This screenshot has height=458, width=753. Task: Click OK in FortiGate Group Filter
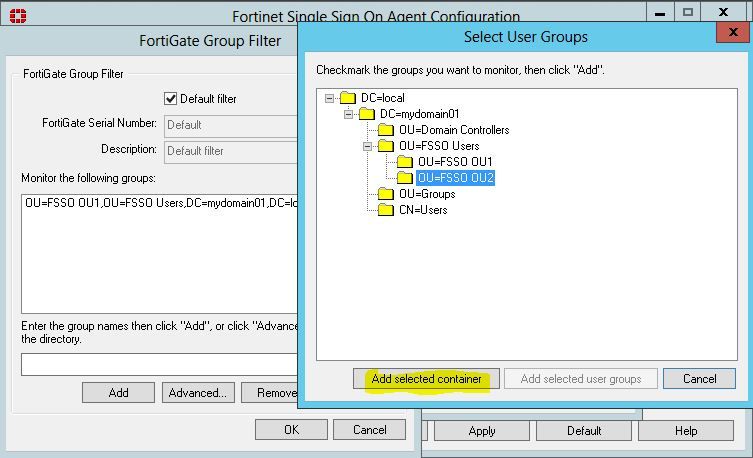(290, 430)
